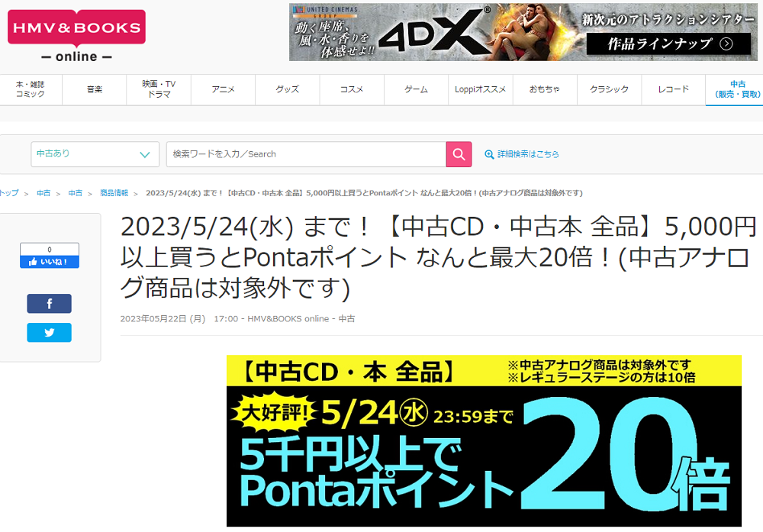Click the Facebook いいね! like button
Viewport: 763px width, 532px height.
coord(50,262)
